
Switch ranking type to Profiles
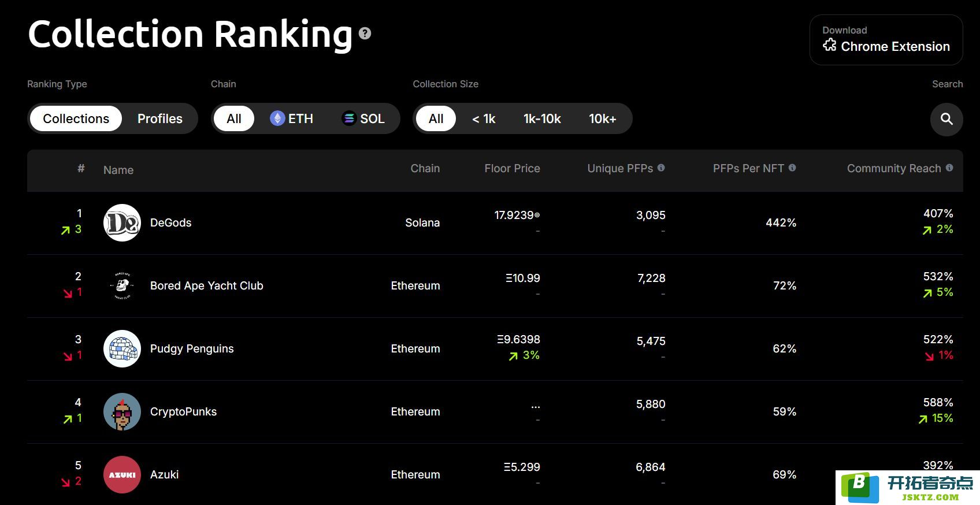(x=160, y=118)
